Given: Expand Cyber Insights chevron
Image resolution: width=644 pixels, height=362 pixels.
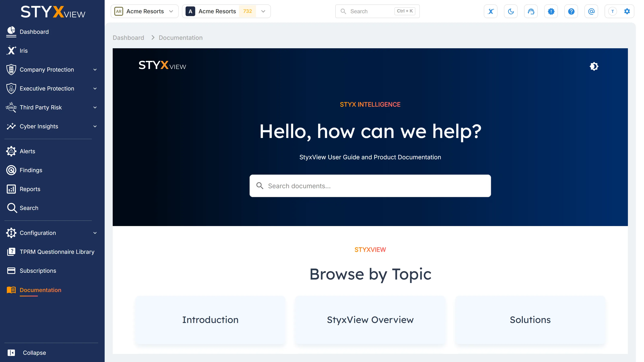Looking at the screenshot, I should 95,126.
